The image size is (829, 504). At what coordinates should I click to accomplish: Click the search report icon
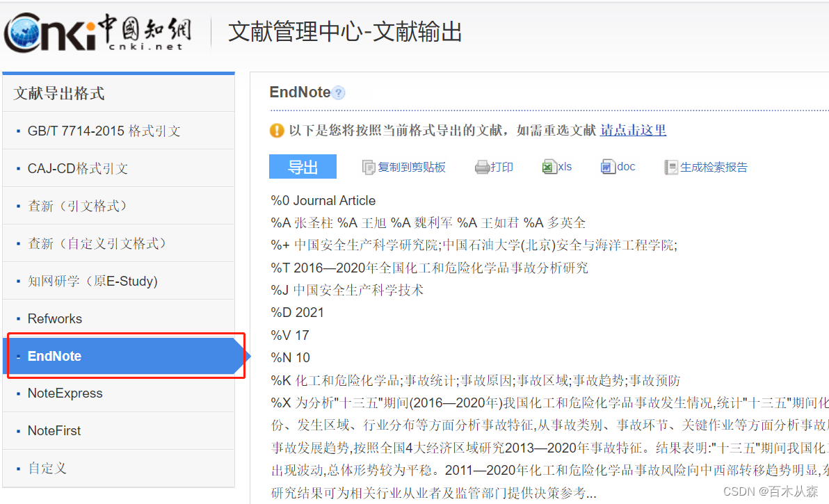click(671, 168)
